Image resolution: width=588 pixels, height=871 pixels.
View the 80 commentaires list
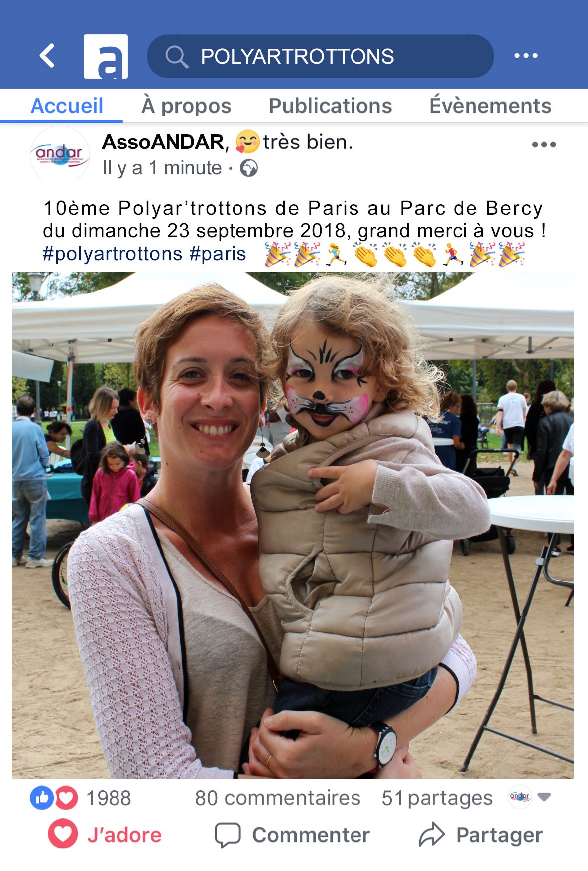[277, 798]
